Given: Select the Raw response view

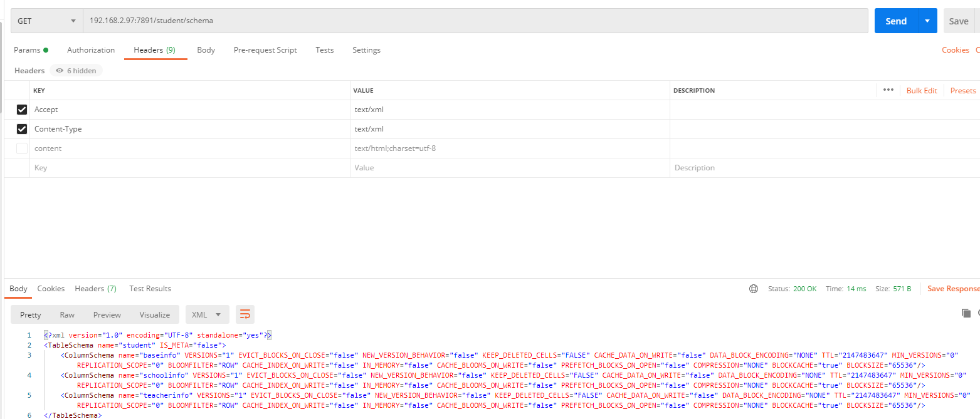Looking at the screenshot, I should pyautogui.click(x=67, y=314).
